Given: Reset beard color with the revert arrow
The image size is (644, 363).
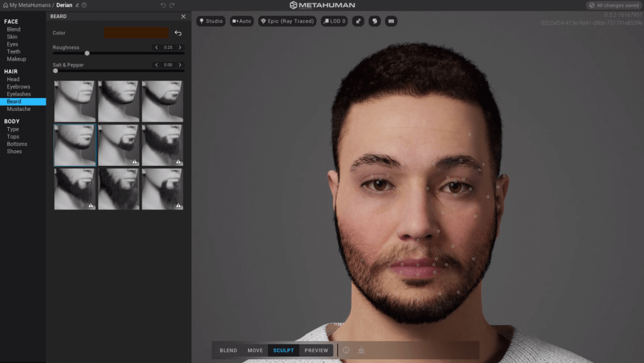Looking at the screenshot, I should tap(178, 33).
